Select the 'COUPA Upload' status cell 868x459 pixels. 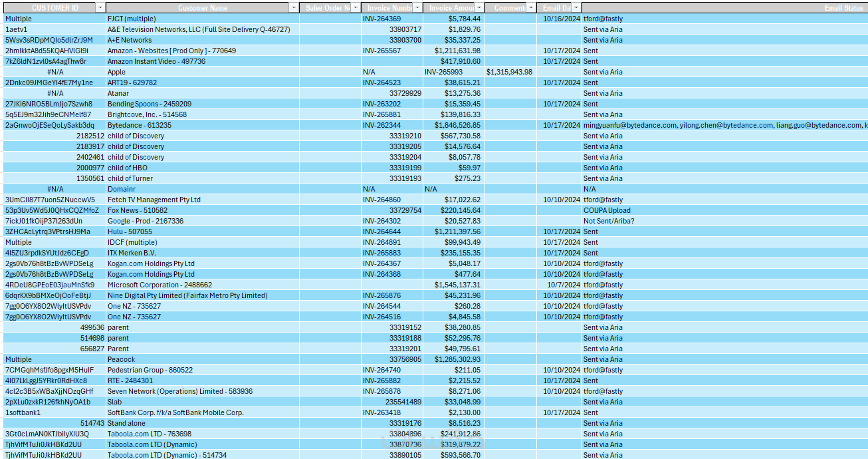[725, 210]
